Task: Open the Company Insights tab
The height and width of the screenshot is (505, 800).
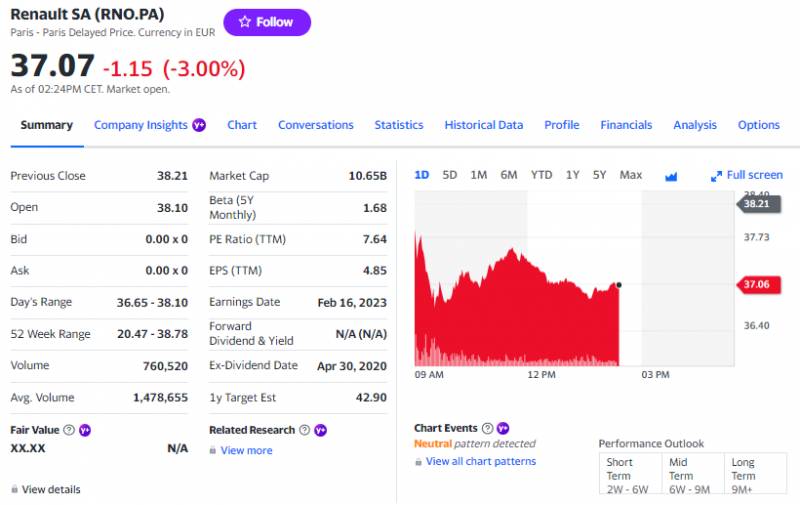Action: pos(141,125)
